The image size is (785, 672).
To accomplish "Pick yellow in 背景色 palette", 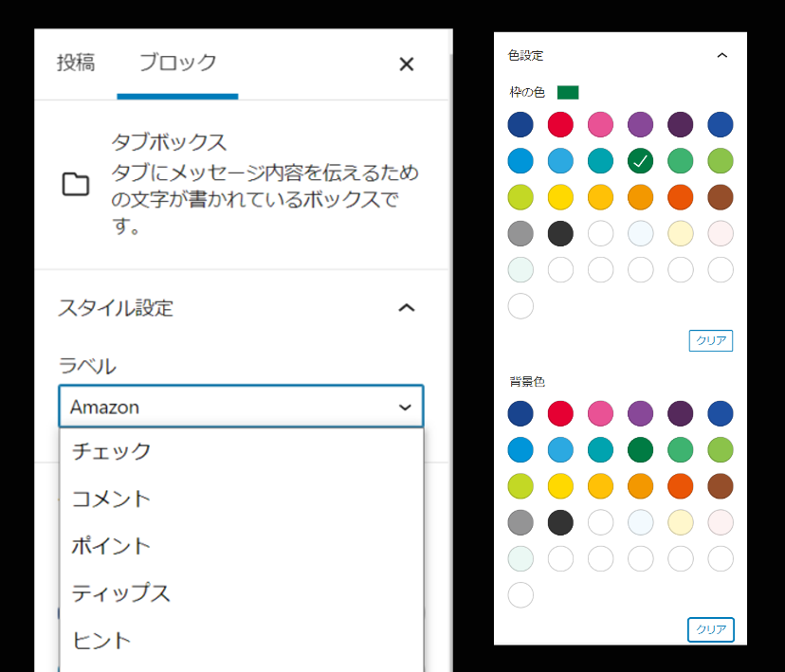I will [560, 486].
